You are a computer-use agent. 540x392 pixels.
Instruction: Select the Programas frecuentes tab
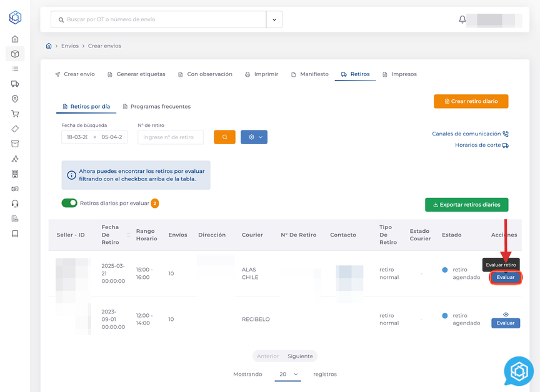157,107
